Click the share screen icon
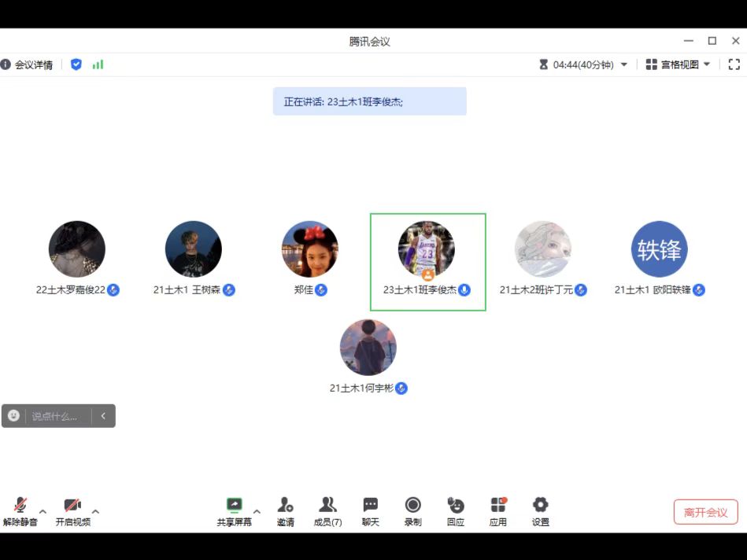The height and width of the screenshot is (560, 747). click(234, 506)
